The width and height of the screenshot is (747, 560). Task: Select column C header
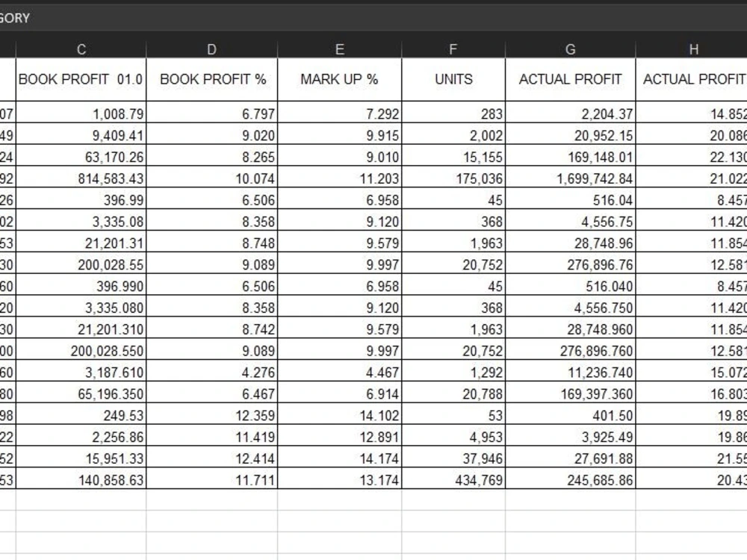(81, 49)
